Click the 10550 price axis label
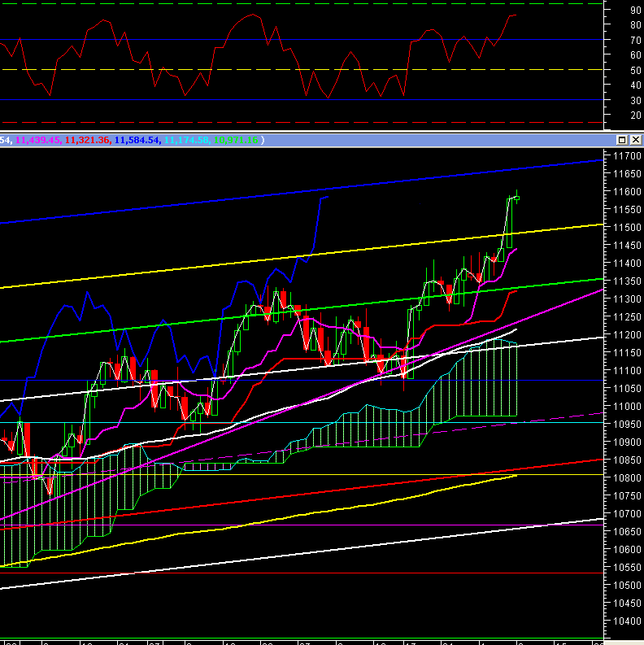Screen dimensions: 644x645 pyautogui.click(x=627, y=568)
